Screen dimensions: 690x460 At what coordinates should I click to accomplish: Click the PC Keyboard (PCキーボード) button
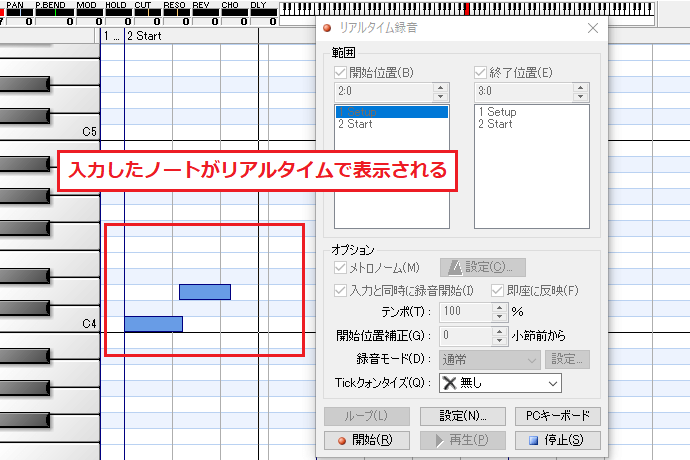coord(557,416)
